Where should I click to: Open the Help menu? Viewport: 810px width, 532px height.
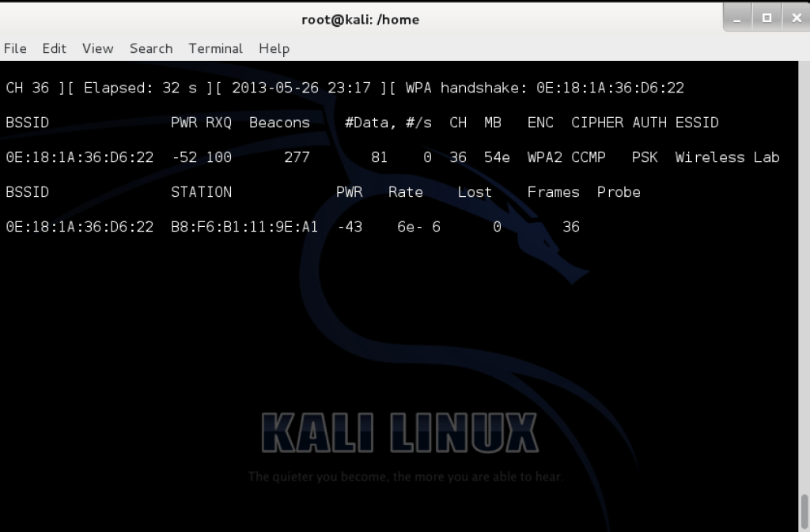[x=274, y=48]
